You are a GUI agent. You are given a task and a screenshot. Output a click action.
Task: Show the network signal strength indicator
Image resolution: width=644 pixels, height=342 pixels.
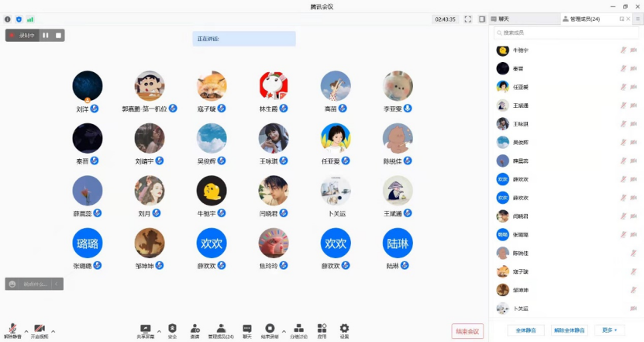[30, 19]
